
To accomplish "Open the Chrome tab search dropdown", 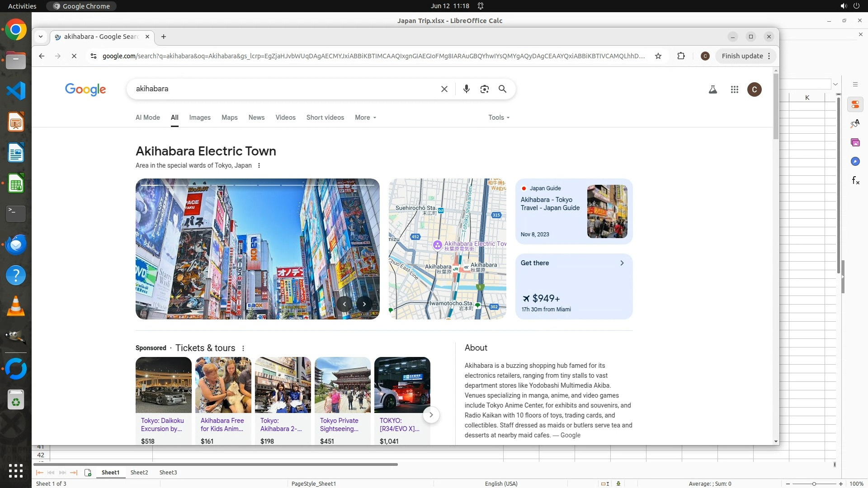I will (41, 37).
